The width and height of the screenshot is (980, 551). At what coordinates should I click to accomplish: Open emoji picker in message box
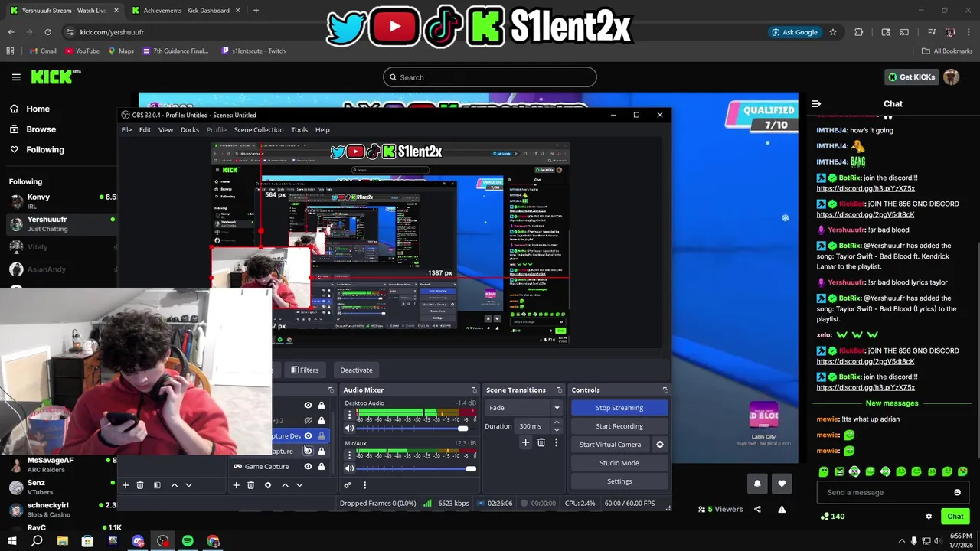(x=957, y=492)
